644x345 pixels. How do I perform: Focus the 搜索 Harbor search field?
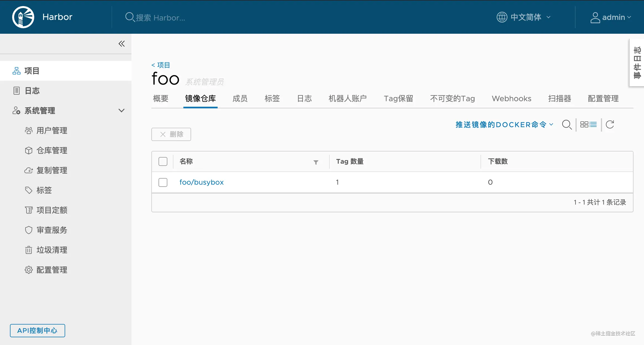point(160,18)
